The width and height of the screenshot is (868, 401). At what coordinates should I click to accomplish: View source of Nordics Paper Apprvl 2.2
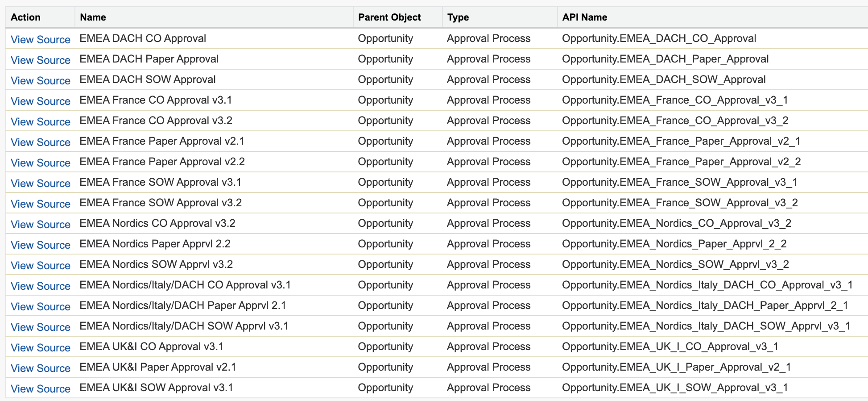coord(41,245)
